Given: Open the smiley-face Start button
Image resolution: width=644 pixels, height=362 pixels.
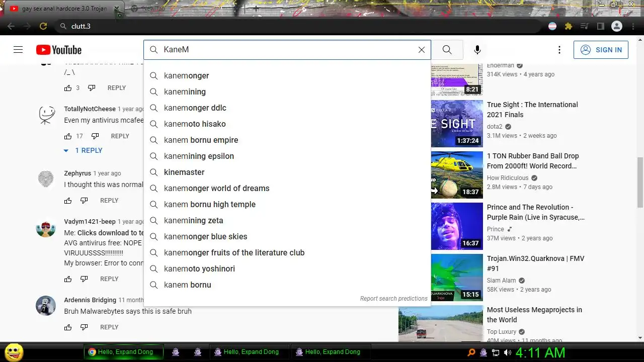Looking at the screenshot, I should 14,352.
